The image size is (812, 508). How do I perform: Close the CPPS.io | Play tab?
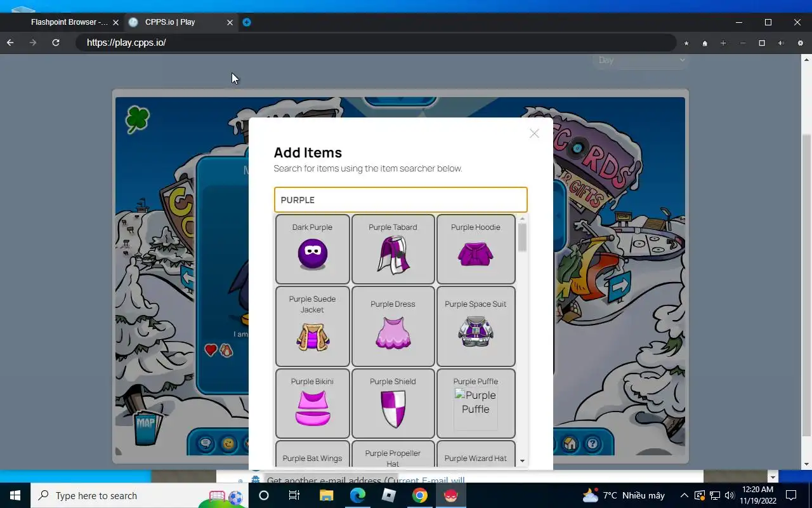(230, 22)
